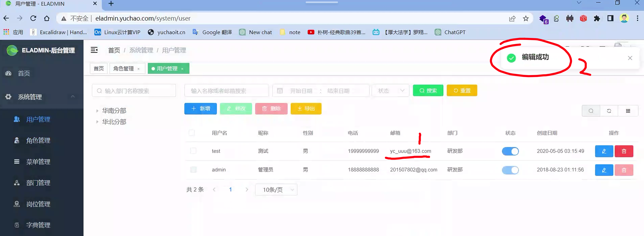Click delete icon for test user
Viewport: 644px width, 236px height.
pyautogui.click(x=624, y=151)
